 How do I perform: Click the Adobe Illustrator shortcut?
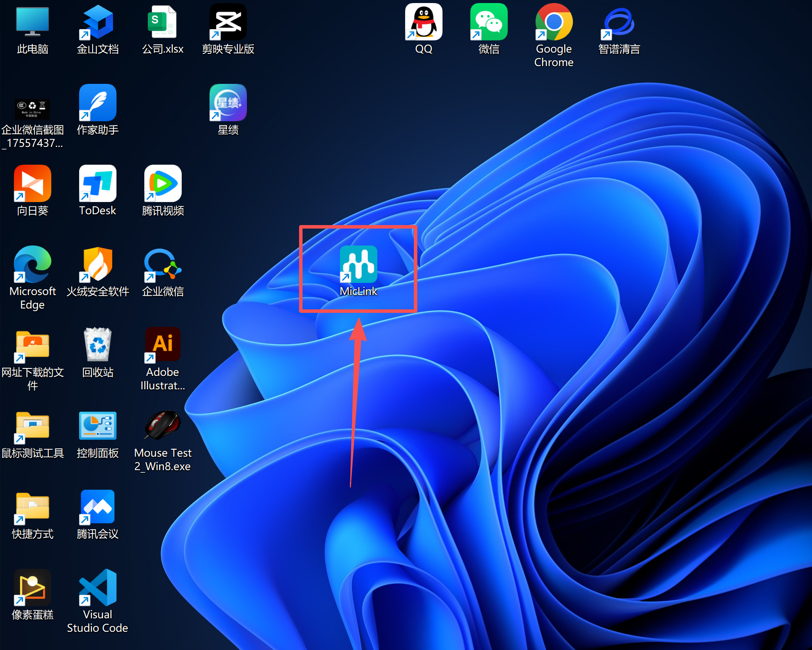tap(163, 345)
